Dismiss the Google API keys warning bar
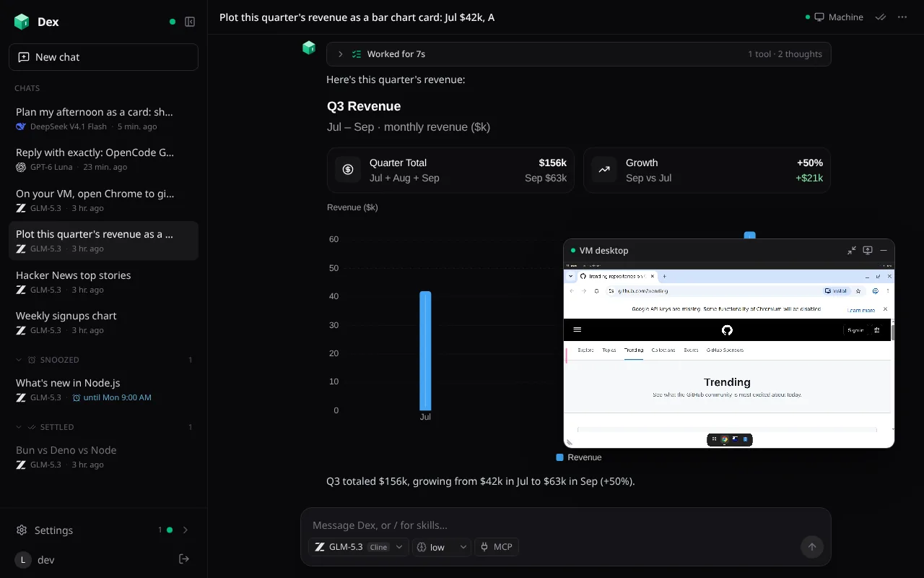924x578 pixels. 885,309
